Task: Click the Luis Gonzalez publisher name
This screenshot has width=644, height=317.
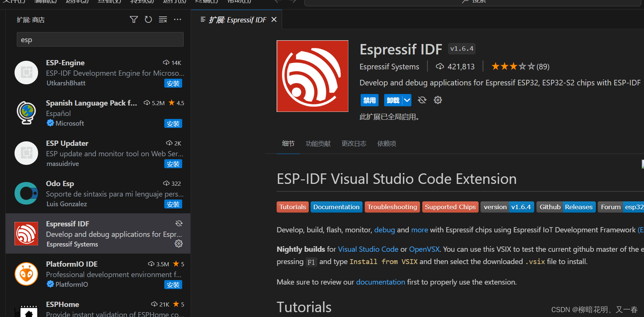Action: (x=67, y=204)
